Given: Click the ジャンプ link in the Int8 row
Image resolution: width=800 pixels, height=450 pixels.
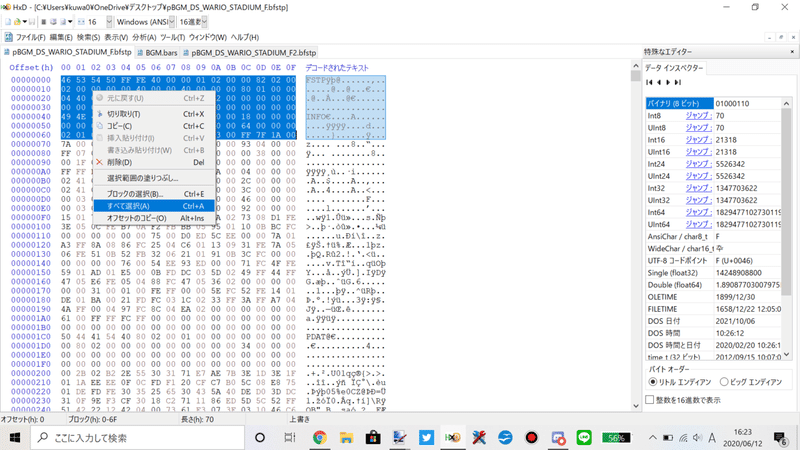Looking at the screenshot, I should [x=698, y=116].
